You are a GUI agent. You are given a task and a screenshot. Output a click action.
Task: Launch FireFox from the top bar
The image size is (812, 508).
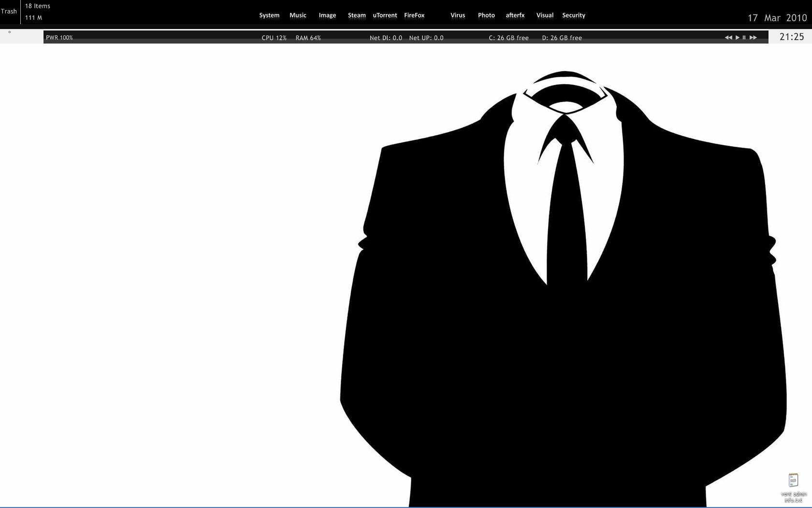(414, 15)
